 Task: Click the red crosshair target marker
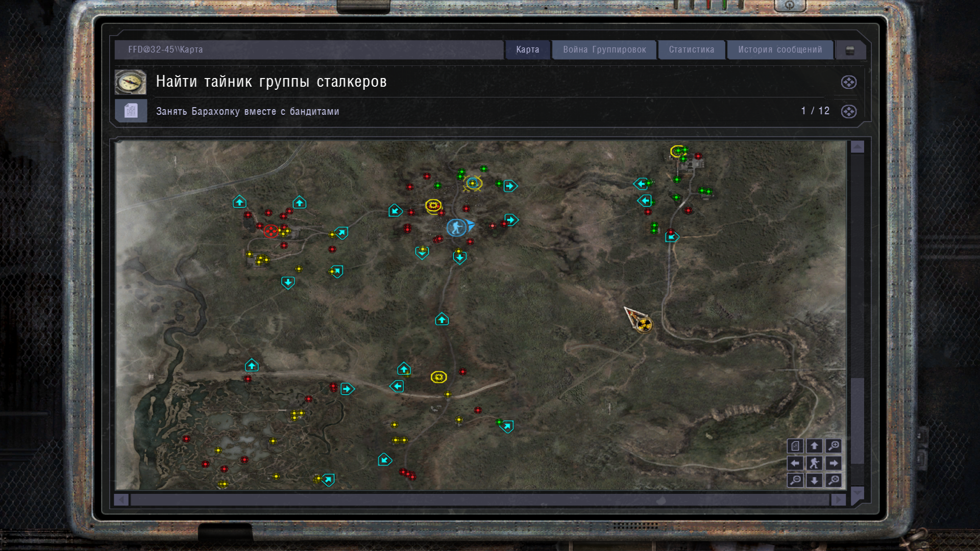(271, 231)
